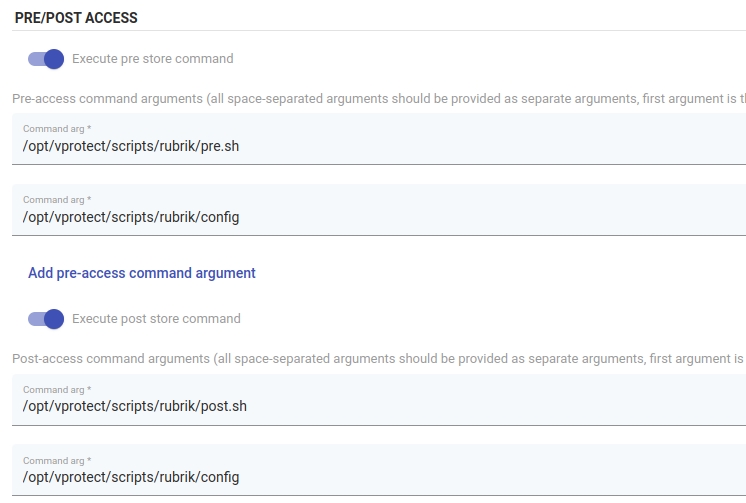The image size is (746, 503).
Task: Click 'Command arg' label above post-access config path
Action: (x=57, y=461)
